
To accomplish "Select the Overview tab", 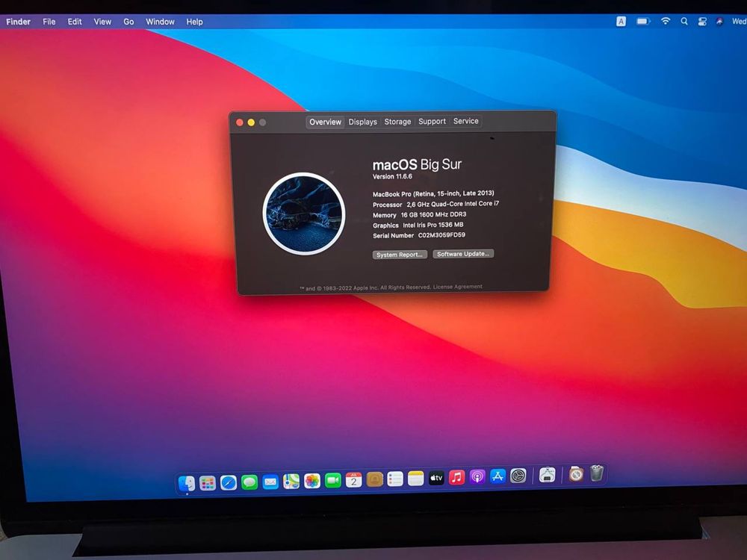I will 326,122.
